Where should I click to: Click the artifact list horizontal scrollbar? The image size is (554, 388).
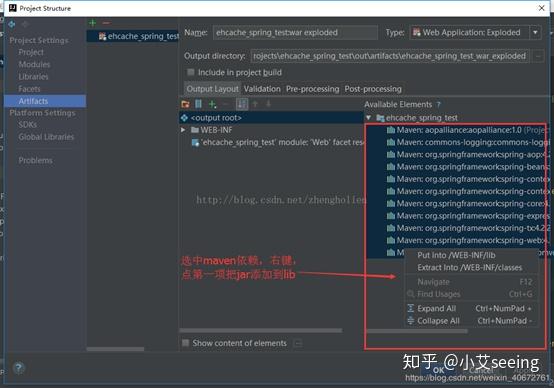tap(115, 349)
